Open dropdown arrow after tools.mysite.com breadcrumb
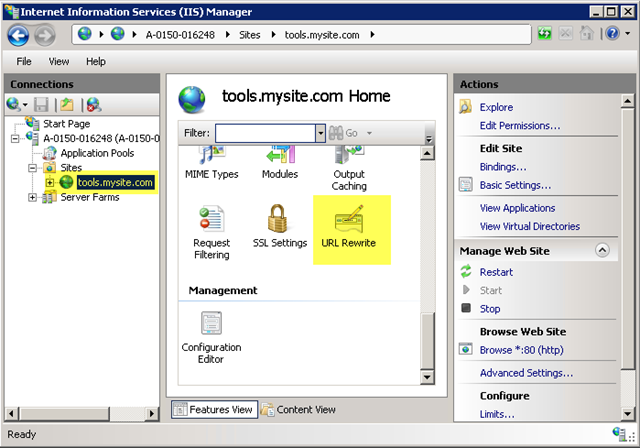Screen dimensions: 640x448 pos(372,35)
